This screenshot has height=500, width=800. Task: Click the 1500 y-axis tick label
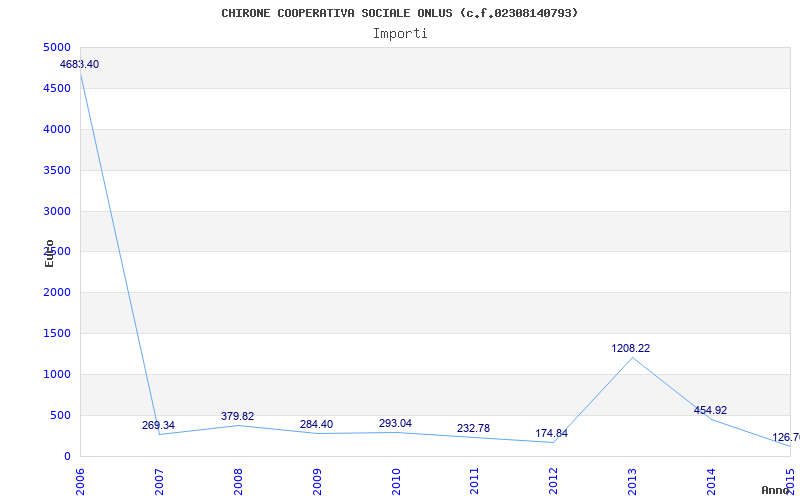(57, 334)
